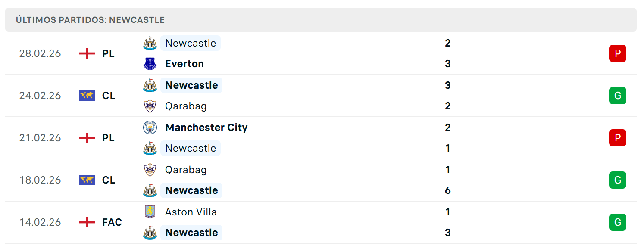The image size is (644, 252).
Task: Click Newcastle crest in 28.02.26 match
Action: click(150, 43)
